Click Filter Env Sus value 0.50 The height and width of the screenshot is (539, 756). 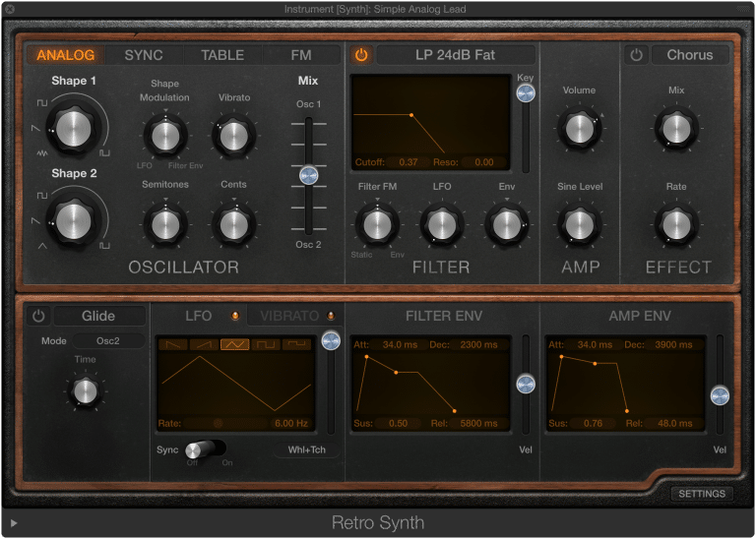pyautogui.click(x=399, y=423)
